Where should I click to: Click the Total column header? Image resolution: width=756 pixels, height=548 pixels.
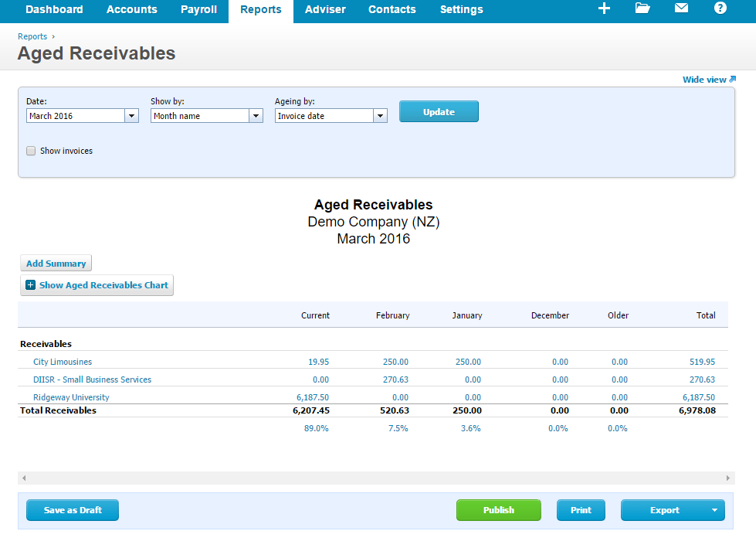click(x=706, y=315)
